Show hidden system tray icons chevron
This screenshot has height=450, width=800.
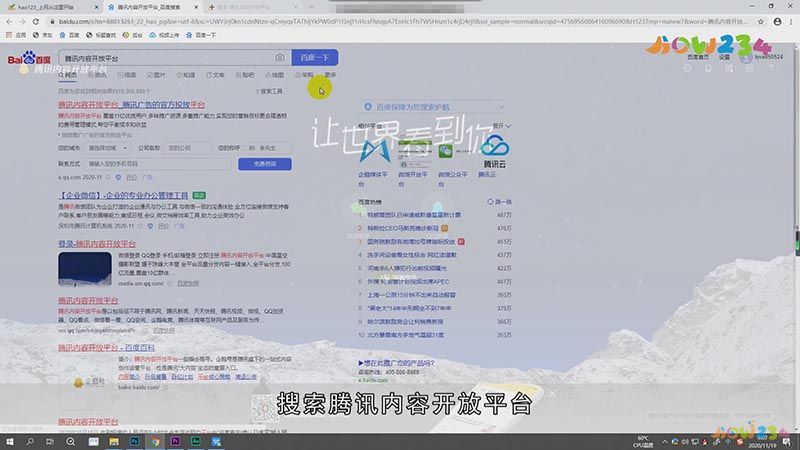tap(665, 442)
